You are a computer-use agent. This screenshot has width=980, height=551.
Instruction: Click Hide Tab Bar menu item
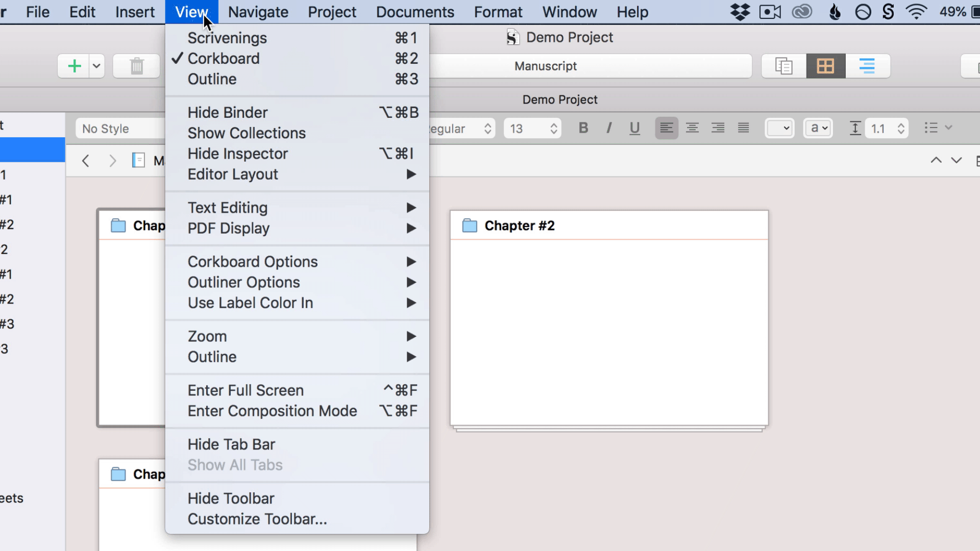297,444
